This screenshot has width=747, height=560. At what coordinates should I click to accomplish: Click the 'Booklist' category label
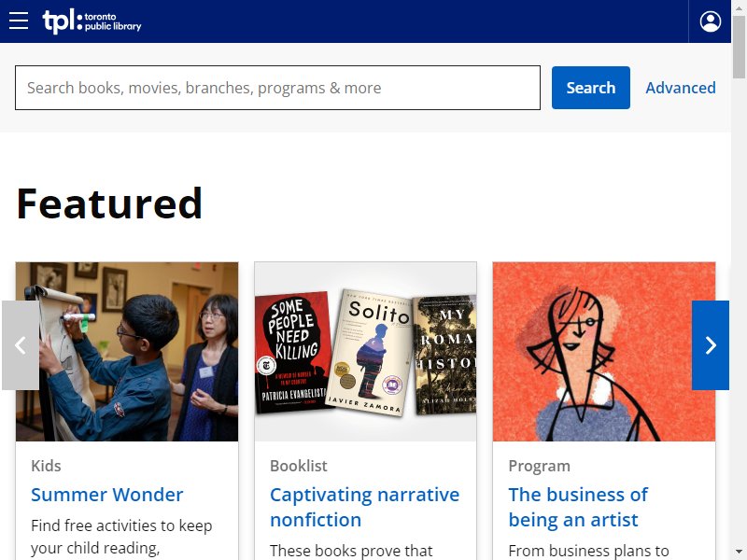click(x=299, y=466)
